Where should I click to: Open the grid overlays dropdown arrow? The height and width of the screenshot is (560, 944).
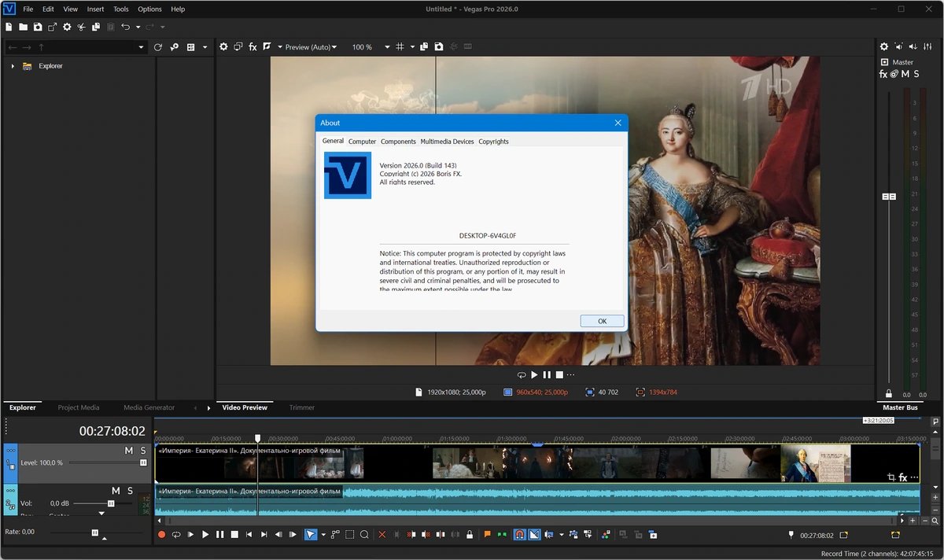pos(411,47)
